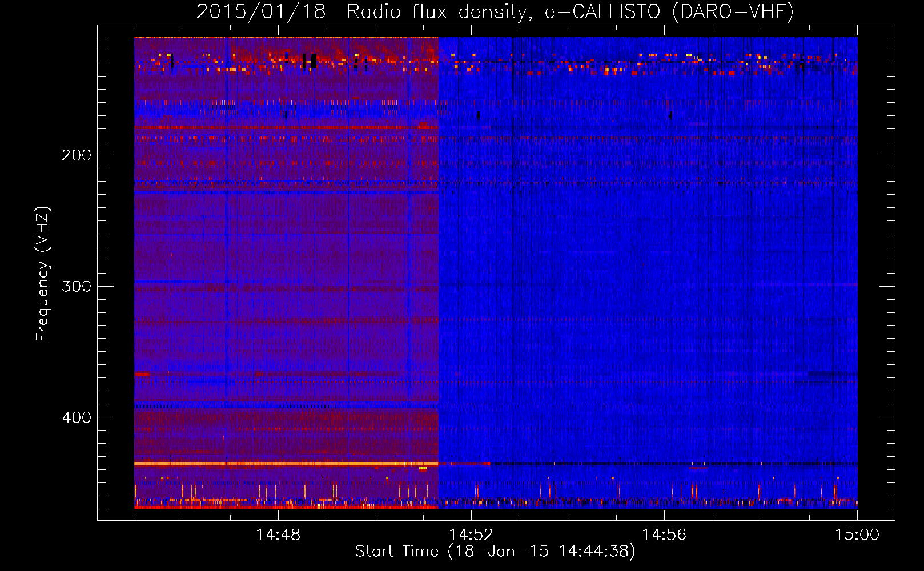Select the 'Frequency (MHZ)' axis label
This screenshot has height=571, width=924.
tap(43, 274)
